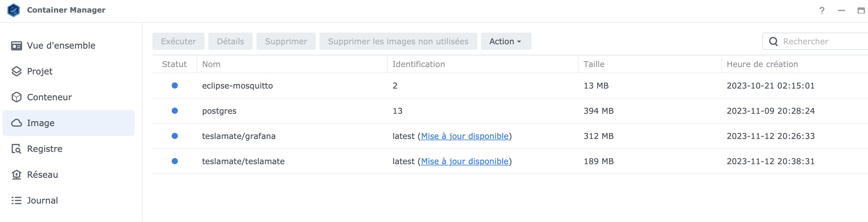The width and height of the screenshot is (868, 222).
Task: Click the Projet layers icon
Action: point(16,71)
